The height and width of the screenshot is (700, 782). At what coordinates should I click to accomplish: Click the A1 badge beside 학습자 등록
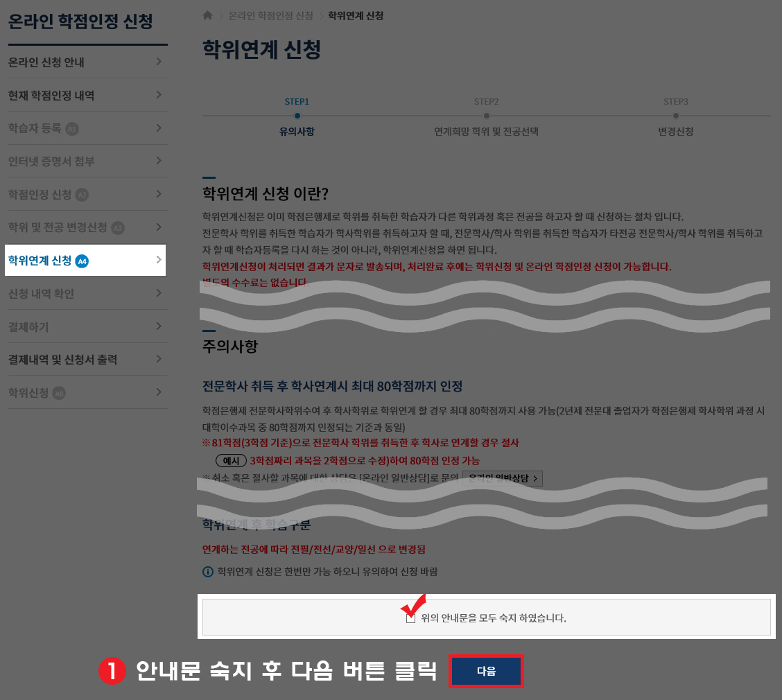tap(72, 129)
